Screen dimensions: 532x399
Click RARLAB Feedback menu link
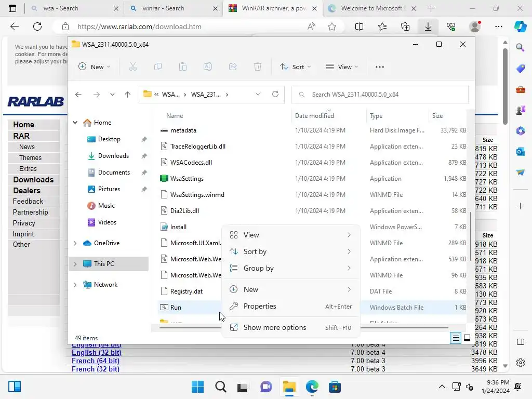pyautogui.click(x=28, y=201)
